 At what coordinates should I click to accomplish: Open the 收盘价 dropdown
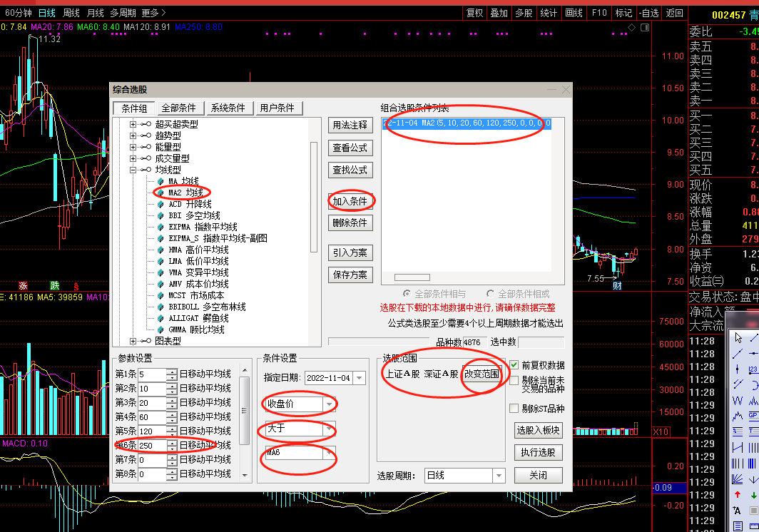click(x=327, y=404)
